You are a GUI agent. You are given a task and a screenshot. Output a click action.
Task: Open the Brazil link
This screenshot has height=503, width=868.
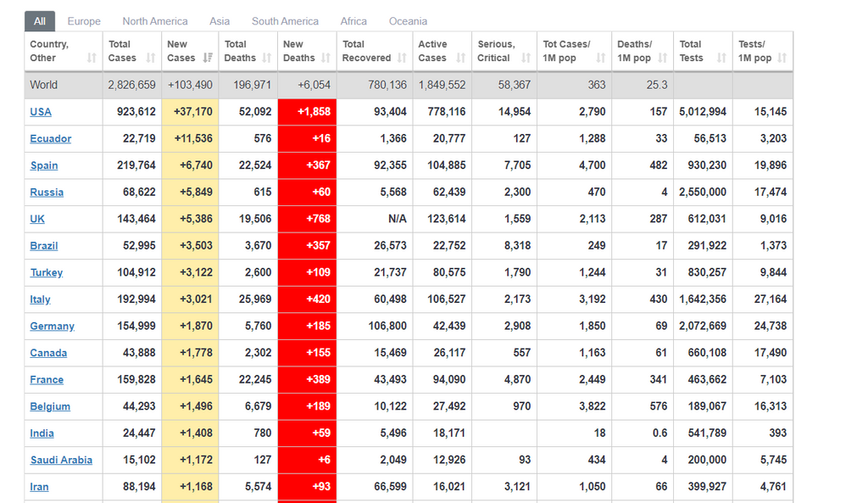pyautogui.click(x=44, y=246)
